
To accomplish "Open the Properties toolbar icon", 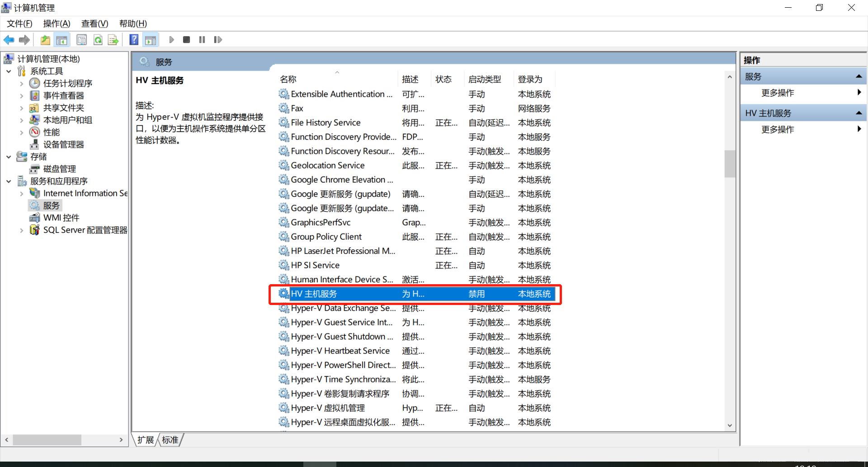I will tap(82, 40).
